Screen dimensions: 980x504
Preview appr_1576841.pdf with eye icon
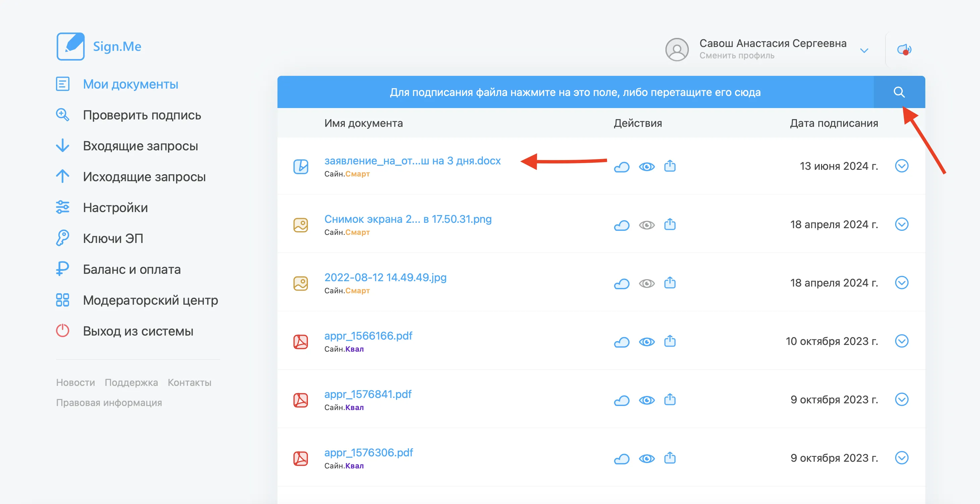click(x=647, y=400)
